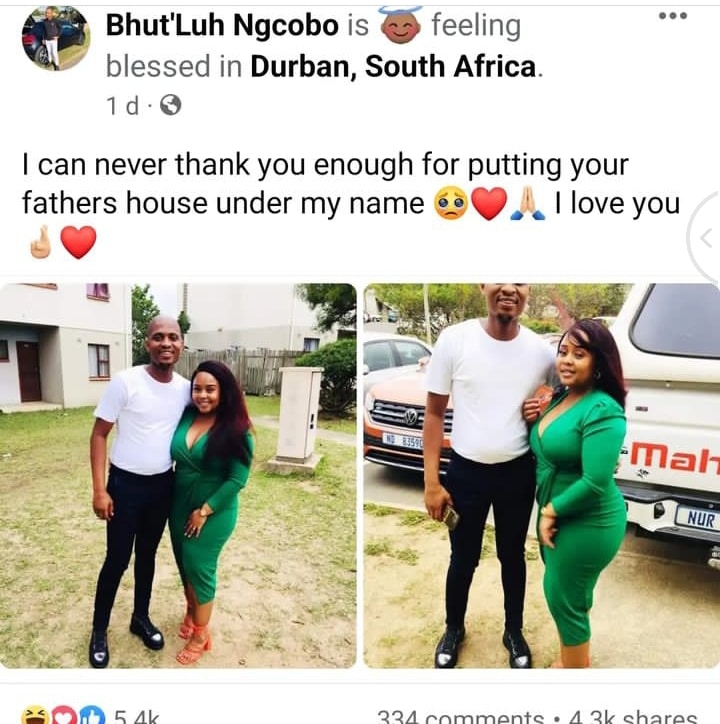The height and width of the screenshot is (724, 720).
Task: Click the heart love reaction icon
Action: [65, 716]
